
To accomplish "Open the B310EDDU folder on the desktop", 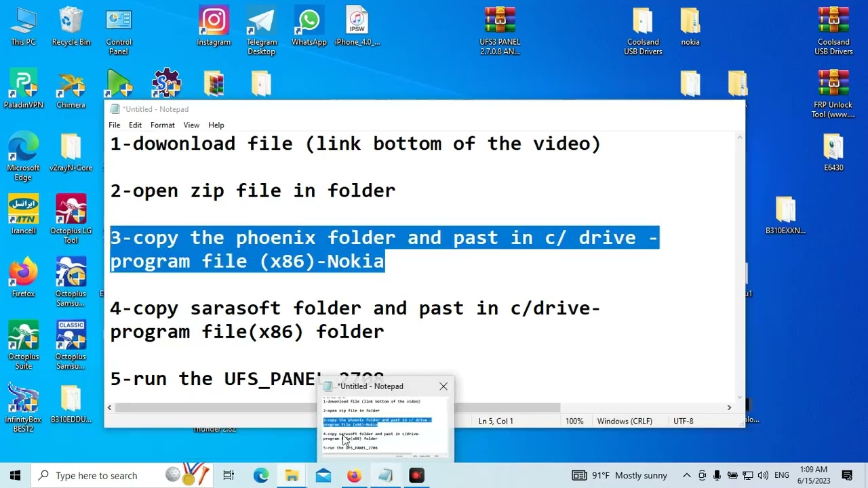I will [x=71, y=405].
